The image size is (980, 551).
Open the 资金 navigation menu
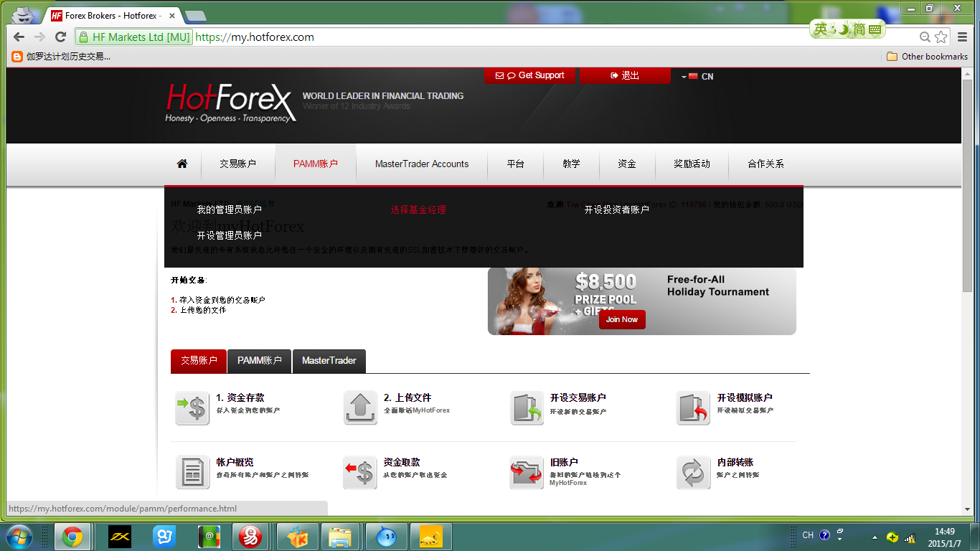point(627,164)
